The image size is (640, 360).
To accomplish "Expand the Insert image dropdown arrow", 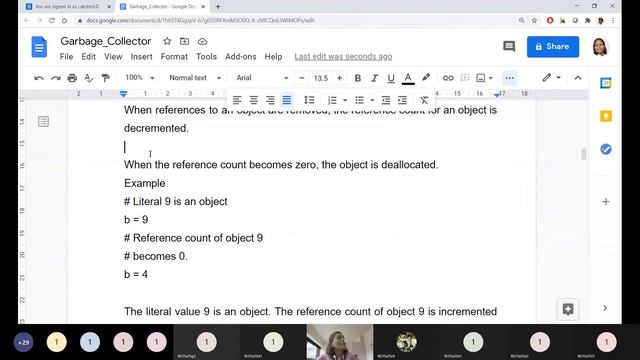I will click(x=491, y=78).
